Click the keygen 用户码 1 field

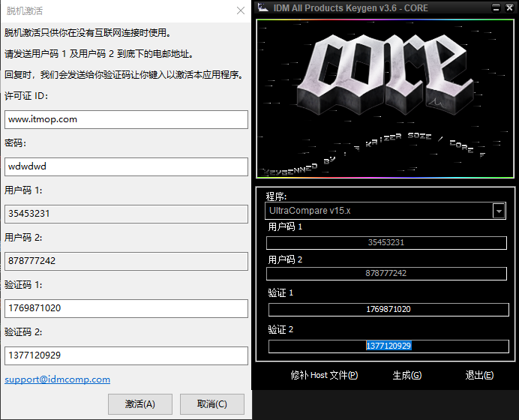(x=386, y=242)
